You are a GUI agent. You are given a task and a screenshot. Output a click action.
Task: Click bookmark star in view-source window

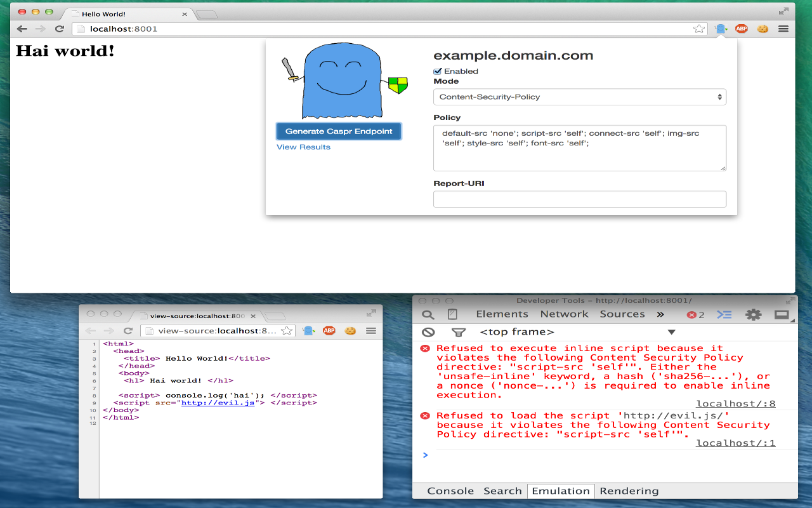[287, 331]
